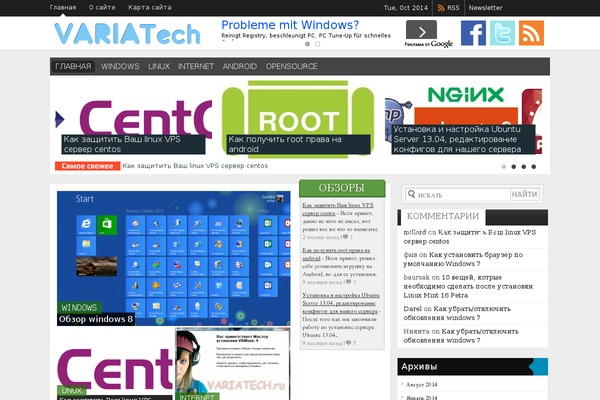Screen dimensions: 600x400
Task: Open the Facebook social icon
Action: point(473,33)
